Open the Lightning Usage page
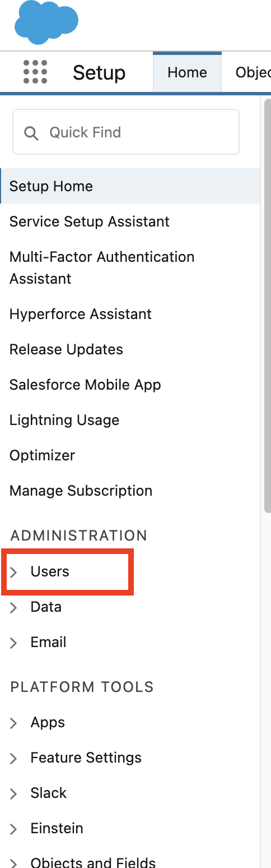The image size is (271, 868). coord(64,420)
